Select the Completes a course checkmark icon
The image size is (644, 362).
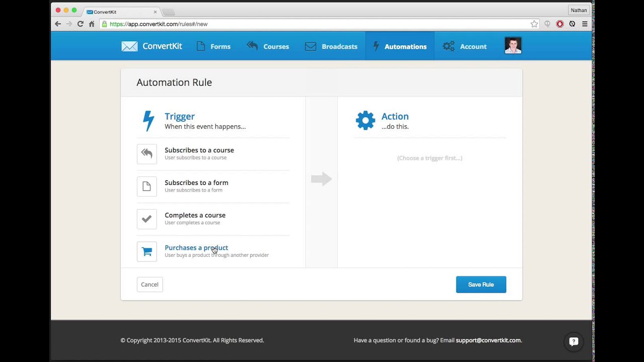[x=147, y=219]
